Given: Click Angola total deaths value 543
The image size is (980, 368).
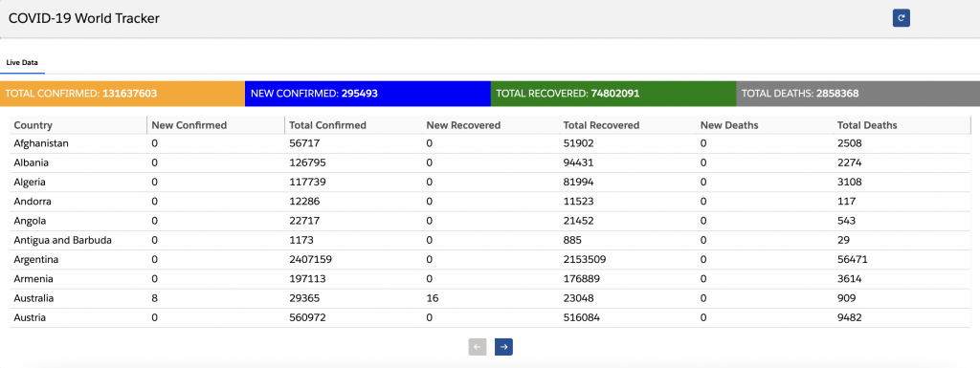Looking at the screenshot, I should click(x=846, y=221).
